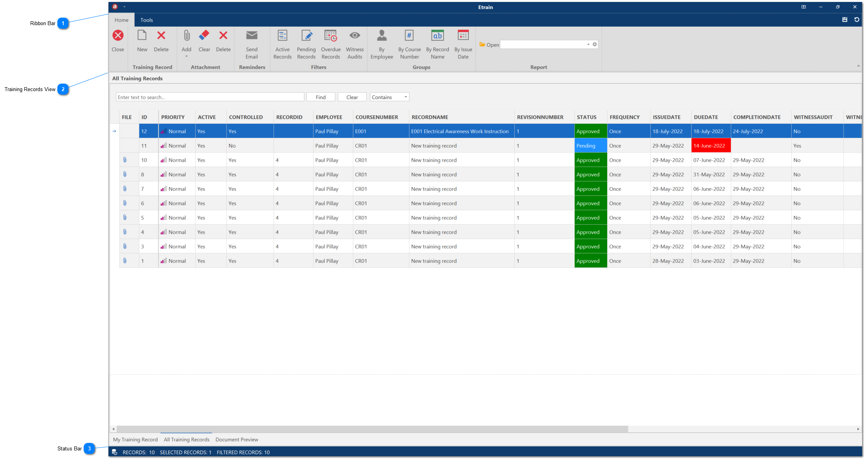Open the My Training Record tab

point(135,439)
